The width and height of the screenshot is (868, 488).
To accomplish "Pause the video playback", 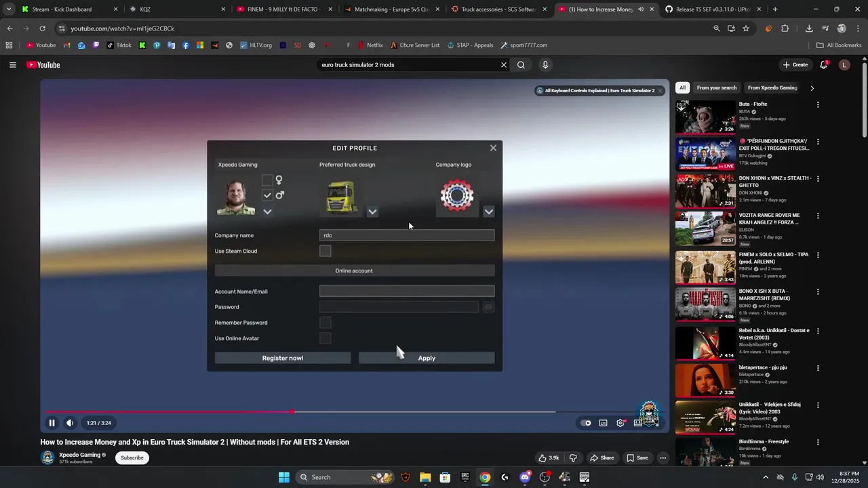I will tap(52, 423).
